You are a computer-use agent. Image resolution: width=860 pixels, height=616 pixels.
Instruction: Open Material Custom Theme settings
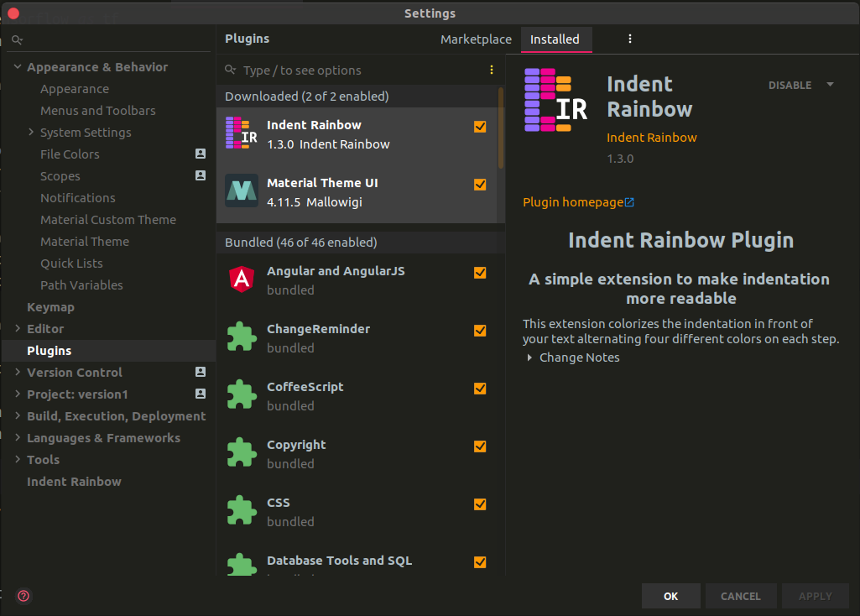point(108,219)
